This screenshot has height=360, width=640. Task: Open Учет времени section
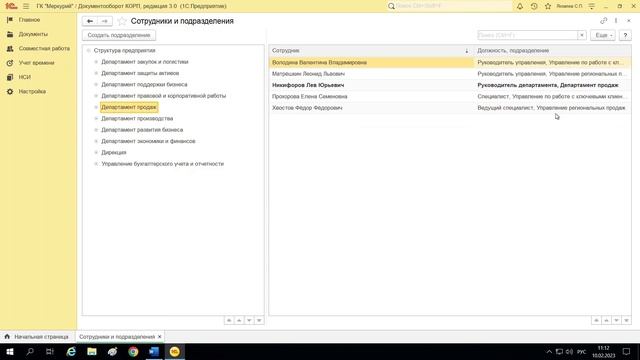(x=36, y=63)
